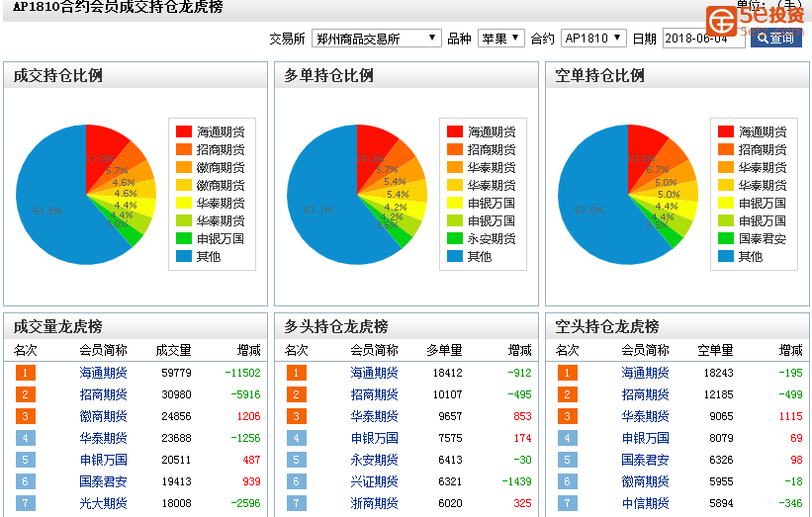Click 多单量 value 18412

447,373
